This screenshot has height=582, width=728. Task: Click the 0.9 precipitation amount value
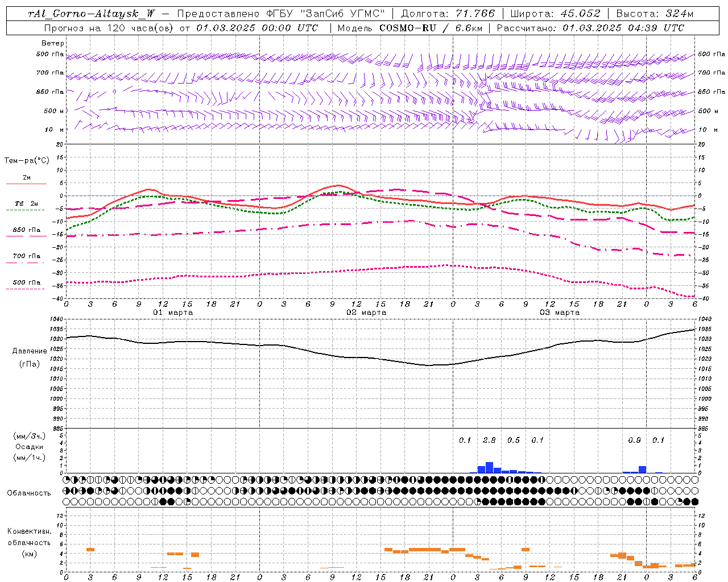click(x=634, y=440)
